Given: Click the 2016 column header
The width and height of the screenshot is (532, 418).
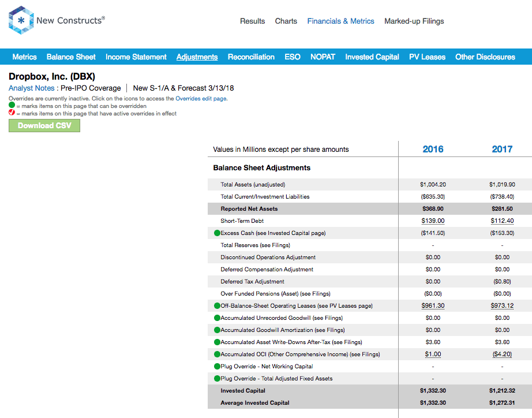Looking at the screenshot, I should (x=433, y=149).
